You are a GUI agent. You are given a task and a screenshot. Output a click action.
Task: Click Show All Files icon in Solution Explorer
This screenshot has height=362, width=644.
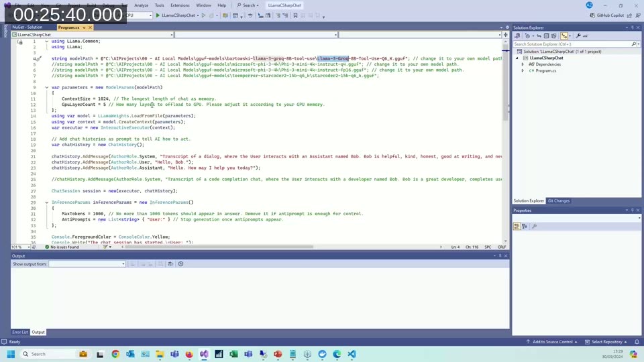[x=553, y=36]
